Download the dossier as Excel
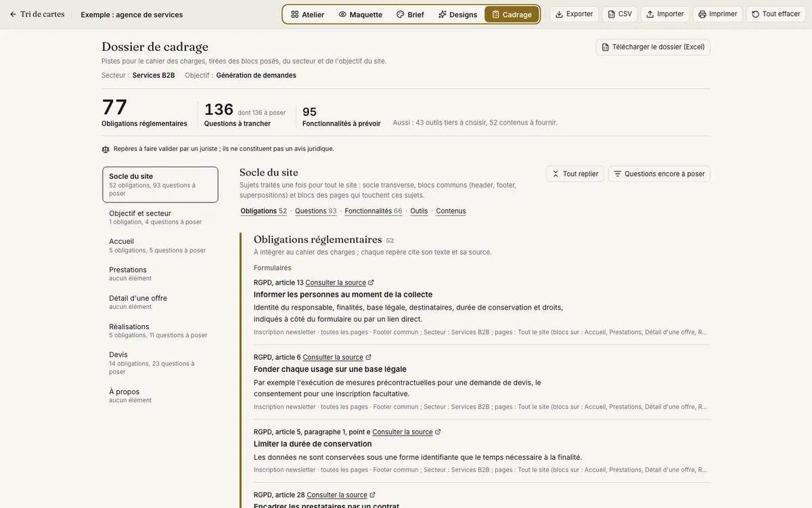This screenshot has width=812, height=508. pyautogui.click(x=653, y=47)
